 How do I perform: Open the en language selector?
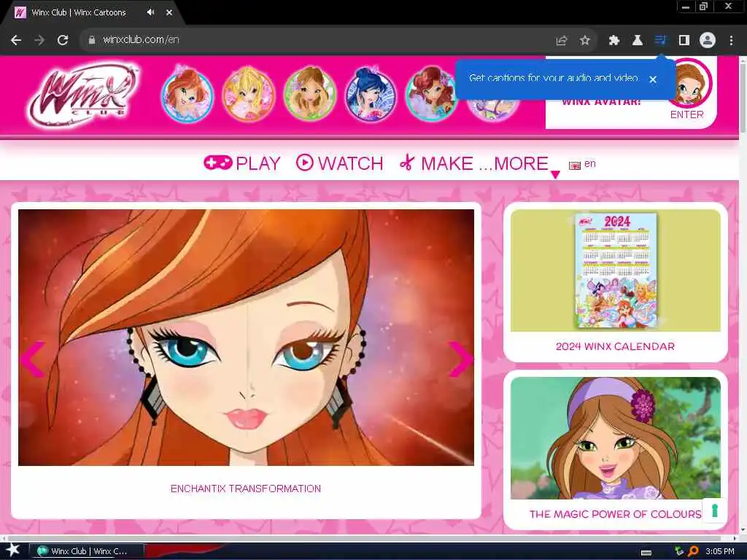[x=582, y=164]
